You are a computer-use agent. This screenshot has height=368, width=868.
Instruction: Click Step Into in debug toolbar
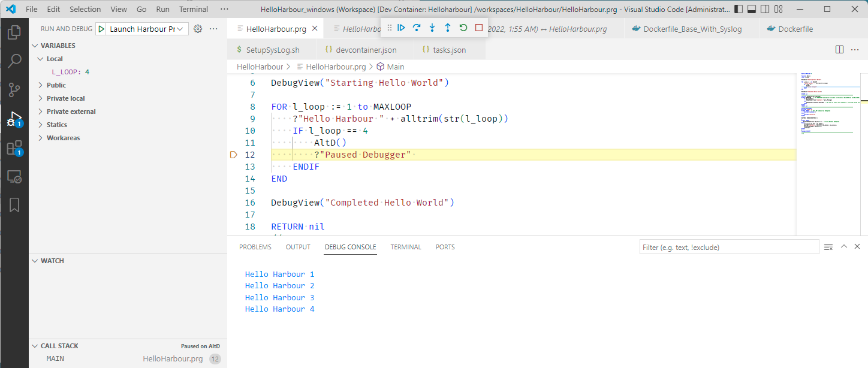432,28
